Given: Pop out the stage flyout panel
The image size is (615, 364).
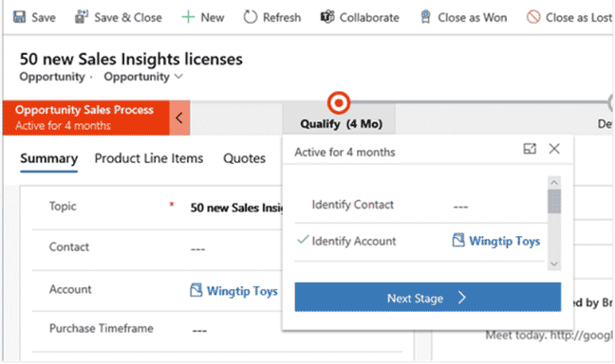Looking at the screenshot, I should click(530, 149).
